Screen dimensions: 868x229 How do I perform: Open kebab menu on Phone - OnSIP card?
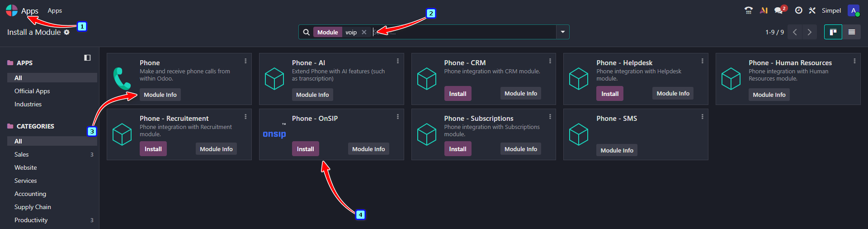(398, 117)
